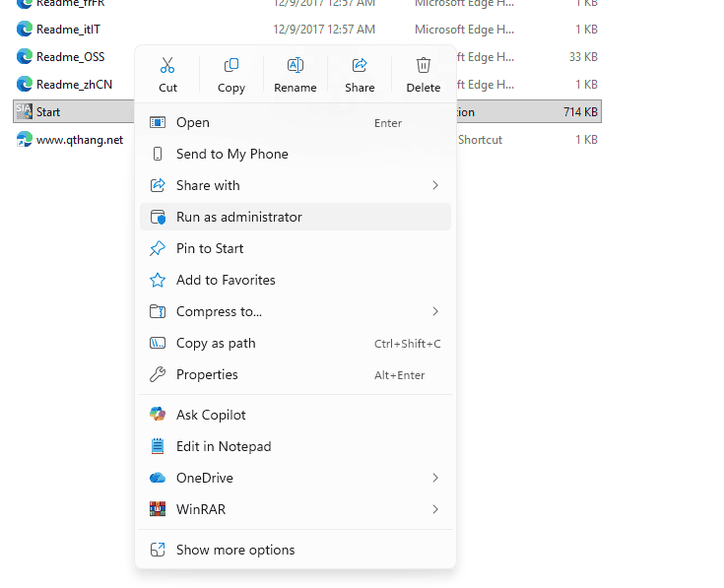Click the Copy icon in context menu
This screenshot has height=588, width=724.
click(x=231, y=66)
